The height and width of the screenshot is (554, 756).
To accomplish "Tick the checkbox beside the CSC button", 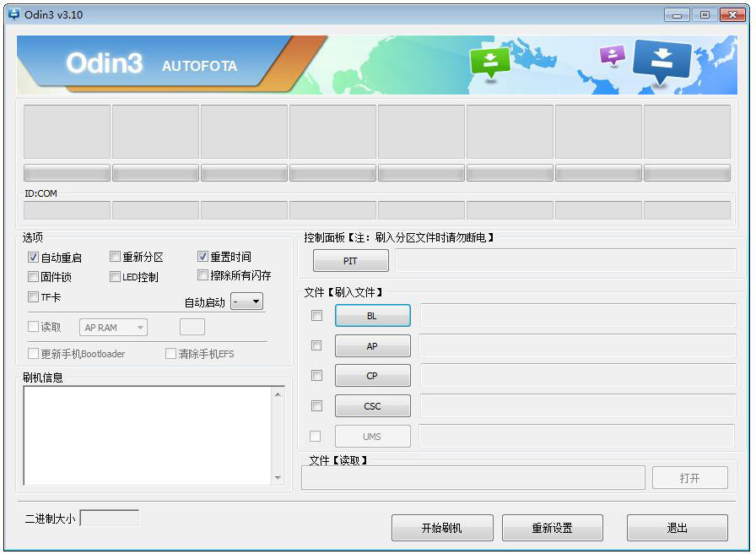I will point(316,406).
